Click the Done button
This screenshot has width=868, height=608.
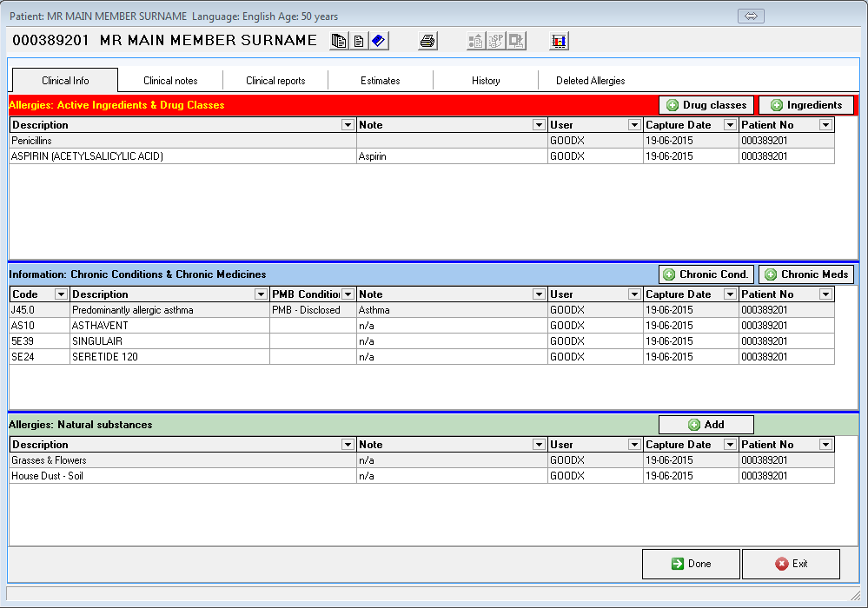(691, 564)
